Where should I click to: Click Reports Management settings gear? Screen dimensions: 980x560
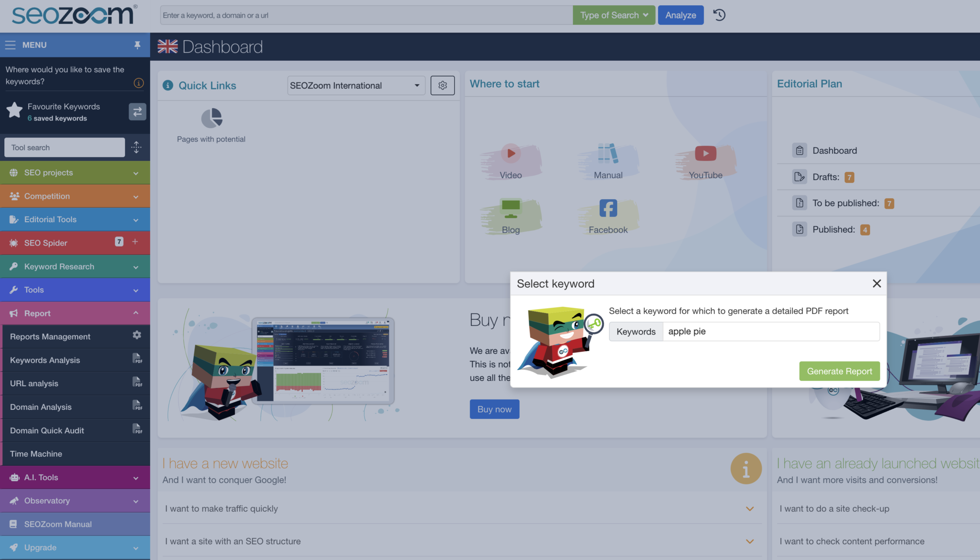[137, 335]
